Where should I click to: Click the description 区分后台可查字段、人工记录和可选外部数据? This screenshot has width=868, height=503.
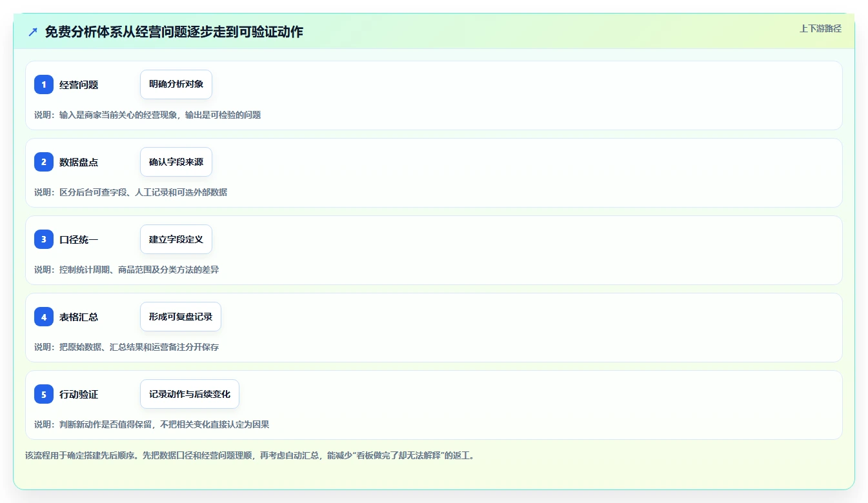(143, 192)
